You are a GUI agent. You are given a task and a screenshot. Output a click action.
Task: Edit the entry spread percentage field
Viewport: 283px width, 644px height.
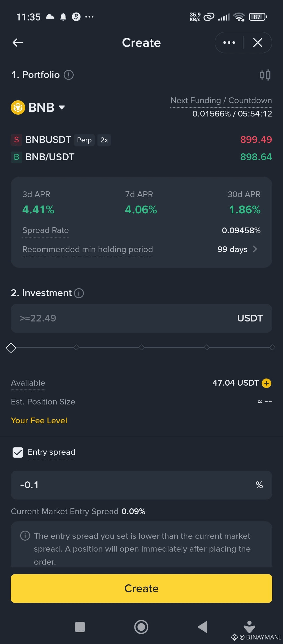(x=131, y=485)
